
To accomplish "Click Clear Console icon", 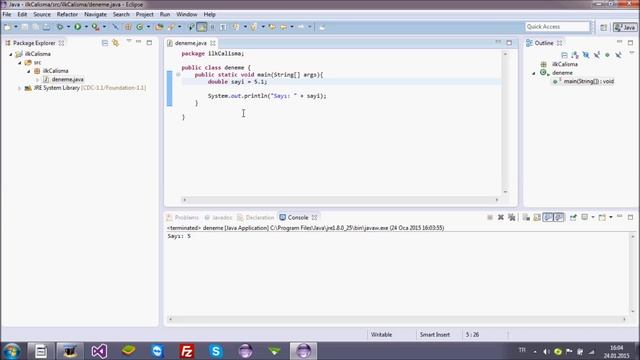I will (x=526, y=218).
